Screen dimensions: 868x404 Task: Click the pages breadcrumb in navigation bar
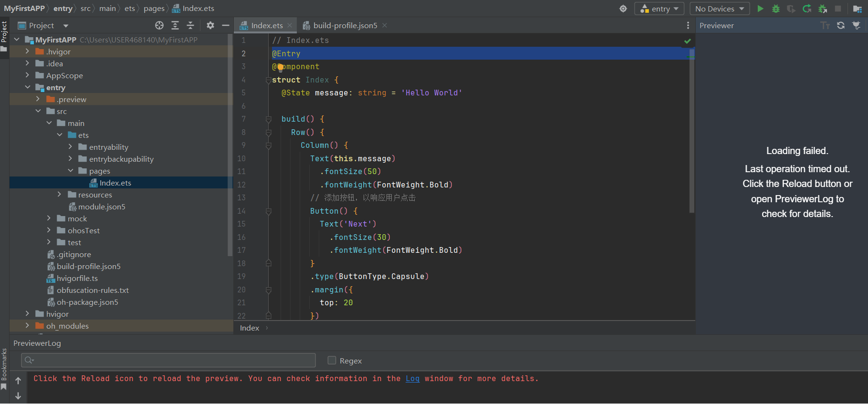pyautogui.click(x=154, y=8)
